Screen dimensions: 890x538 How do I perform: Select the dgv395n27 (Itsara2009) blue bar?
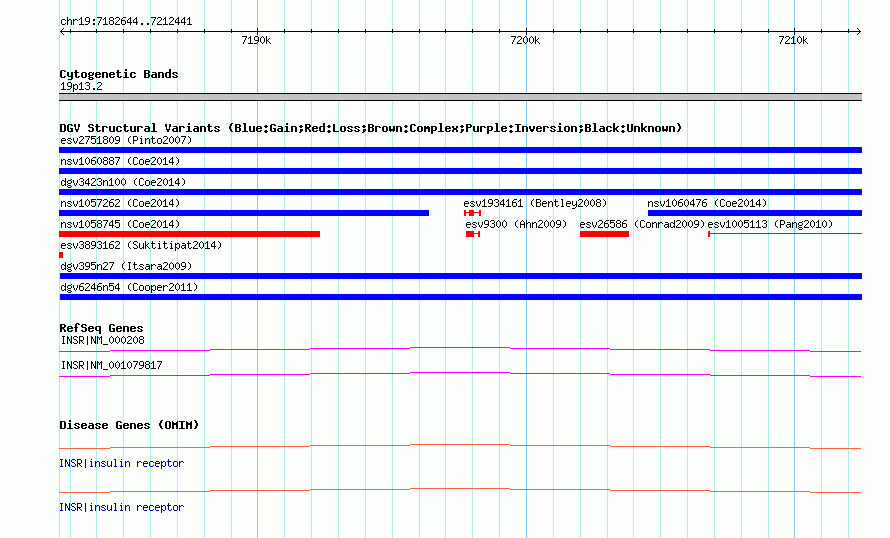tap(460, 276)
